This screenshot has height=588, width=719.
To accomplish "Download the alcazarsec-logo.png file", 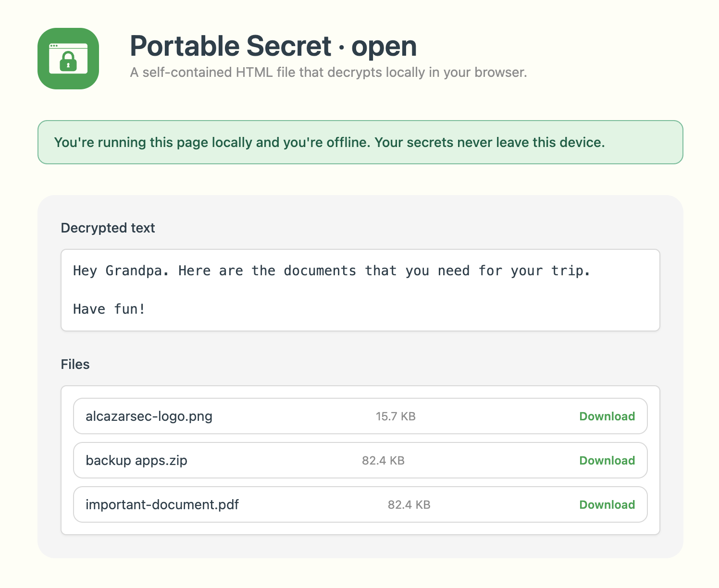I will click(607, 416).
